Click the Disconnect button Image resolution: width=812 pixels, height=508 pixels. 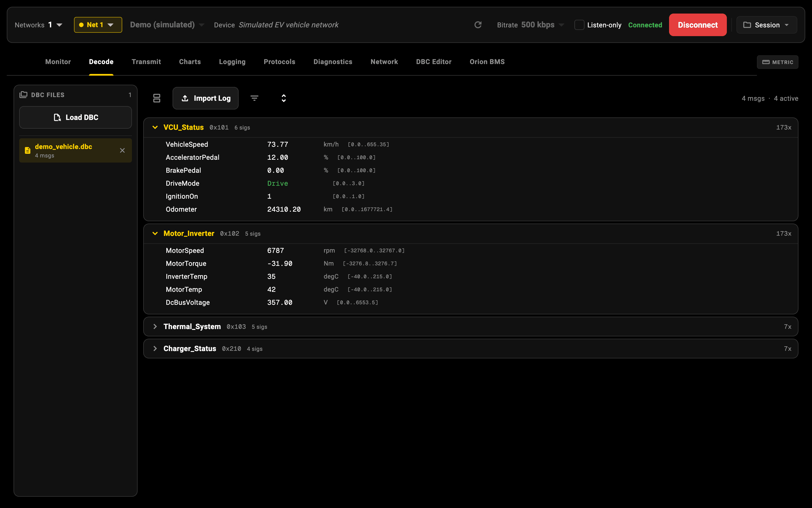(x=698, y=25)
